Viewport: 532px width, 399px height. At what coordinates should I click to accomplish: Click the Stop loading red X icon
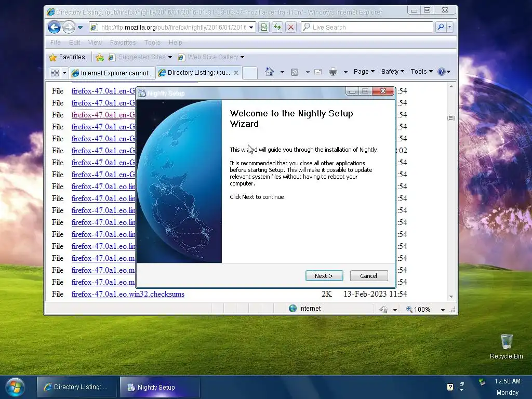point(291,27)
